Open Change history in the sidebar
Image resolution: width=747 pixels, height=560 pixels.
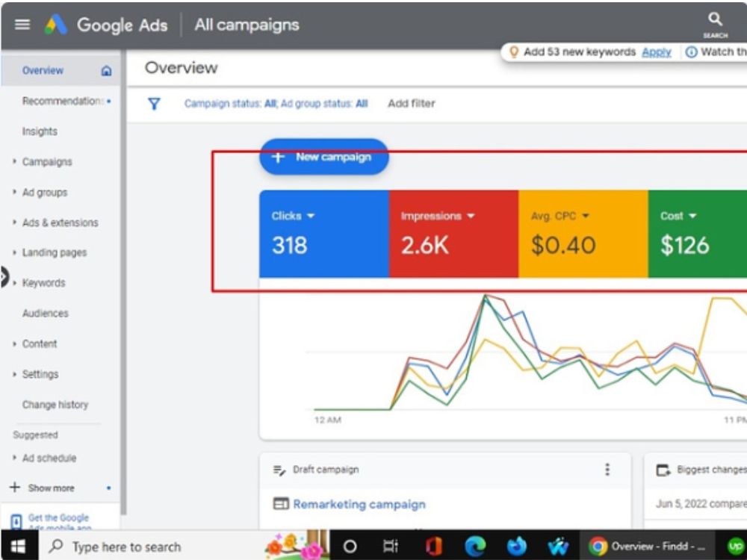click(55, 405)
